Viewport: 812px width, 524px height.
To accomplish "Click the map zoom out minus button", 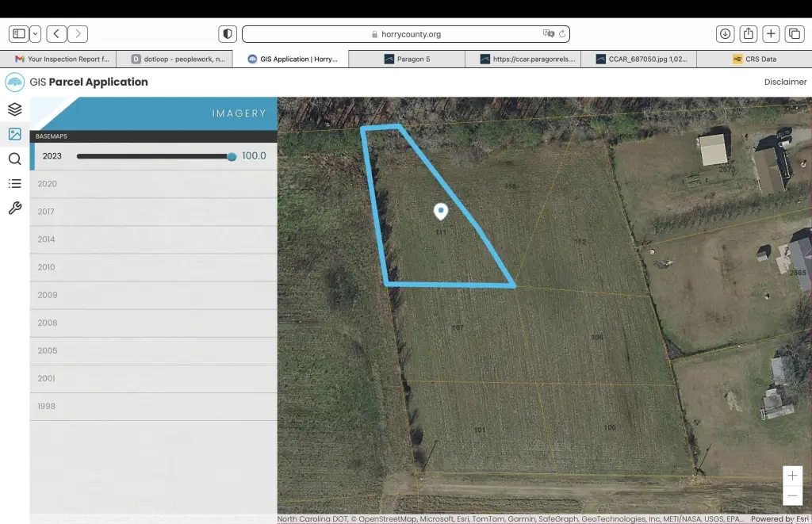I will (792, 496).
